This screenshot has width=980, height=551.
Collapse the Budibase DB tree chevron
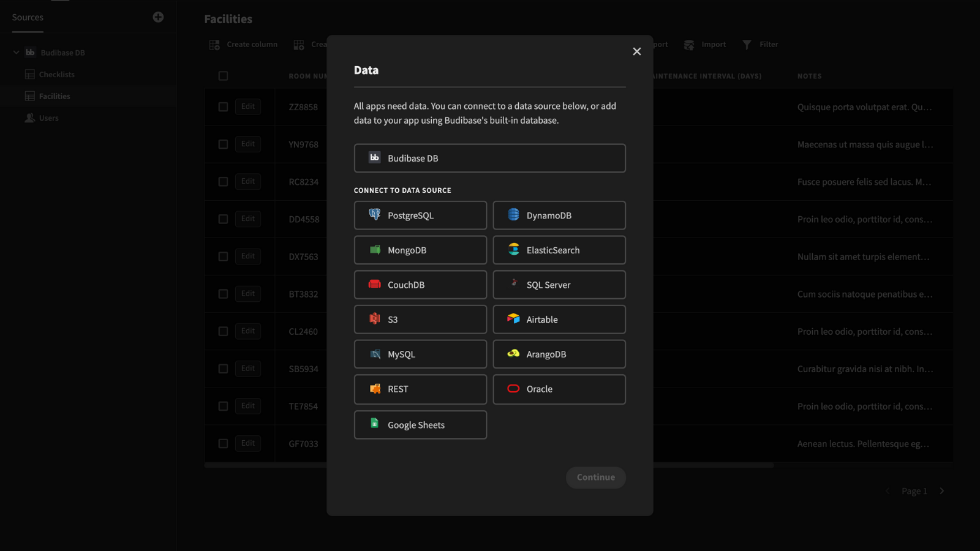click(17, 53)
